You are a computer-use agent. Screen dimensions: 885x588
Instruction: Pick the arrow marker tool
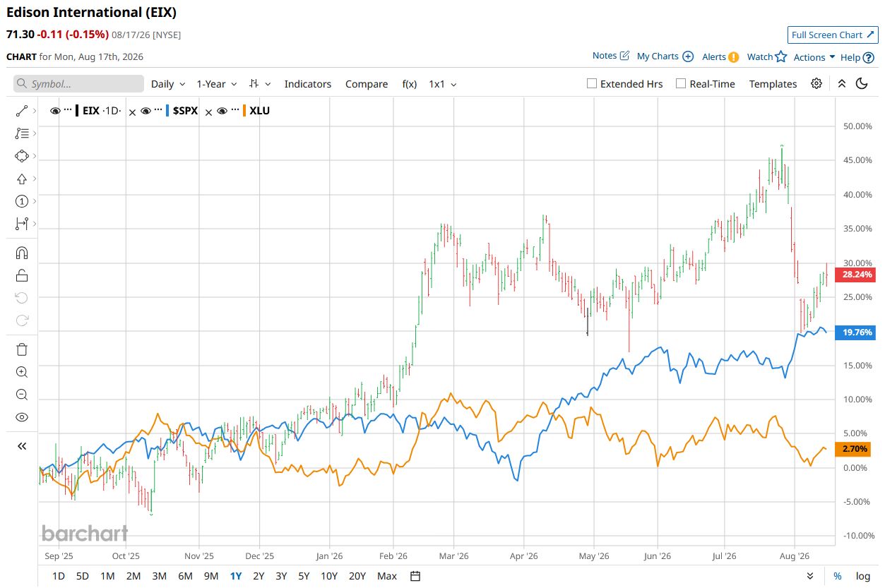tap(21, 179)
